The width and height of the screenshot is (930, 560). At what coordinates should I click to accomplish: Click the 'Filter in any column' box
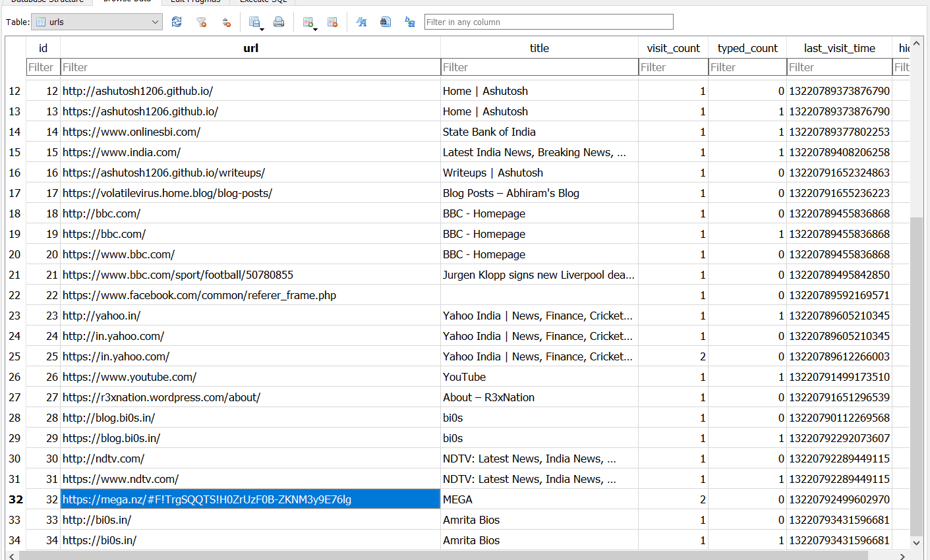click(x=548, y=22)
